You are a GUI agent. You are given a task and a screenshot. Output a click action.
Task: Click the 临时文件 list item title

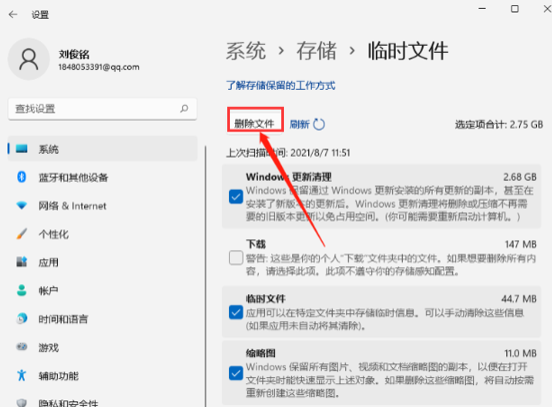[x=265, y=299]
